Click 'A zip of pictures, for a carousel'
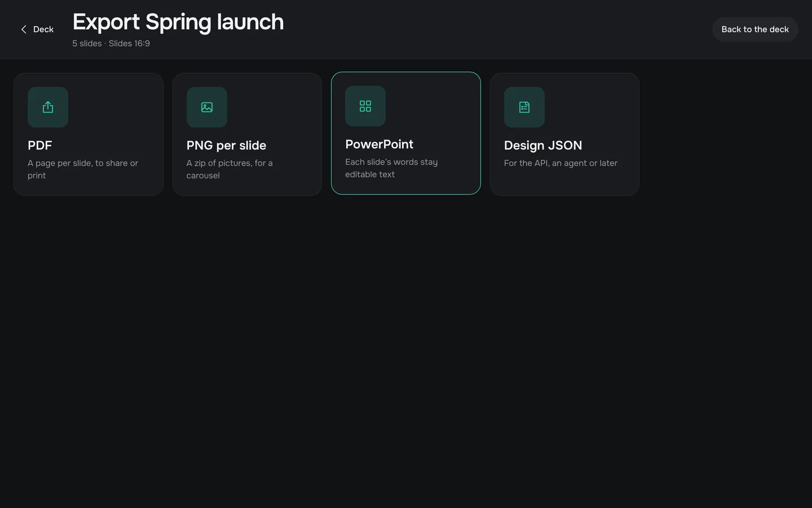Image resolution: width=812 pixels, height=508 pixels. click(230, 169)
